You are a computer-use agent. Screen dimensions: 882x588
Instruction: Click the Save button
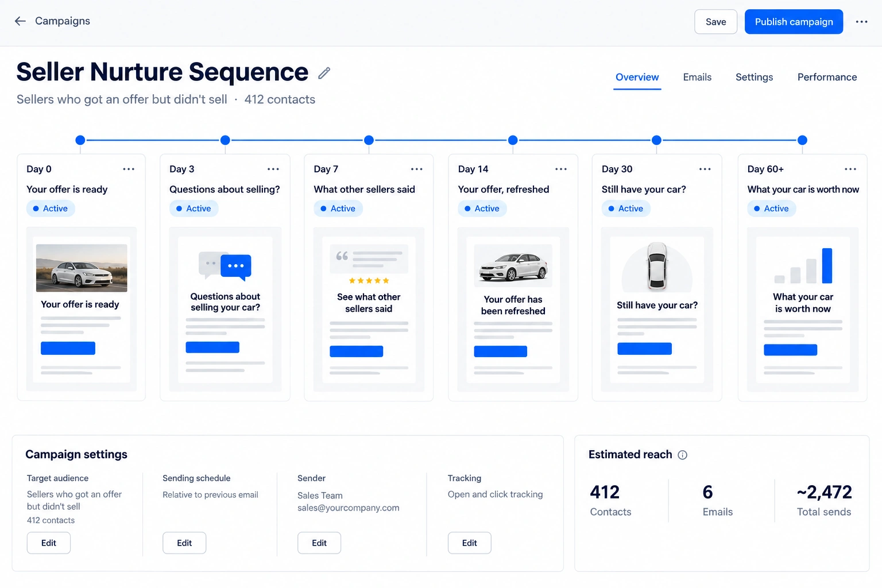715,22
